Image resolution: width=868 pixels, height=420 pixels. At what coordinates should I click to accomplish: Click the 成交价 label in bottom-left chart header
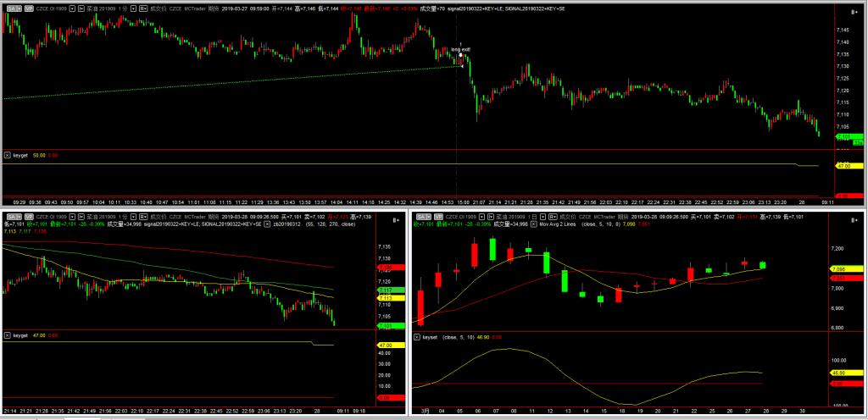click(159, 217)
